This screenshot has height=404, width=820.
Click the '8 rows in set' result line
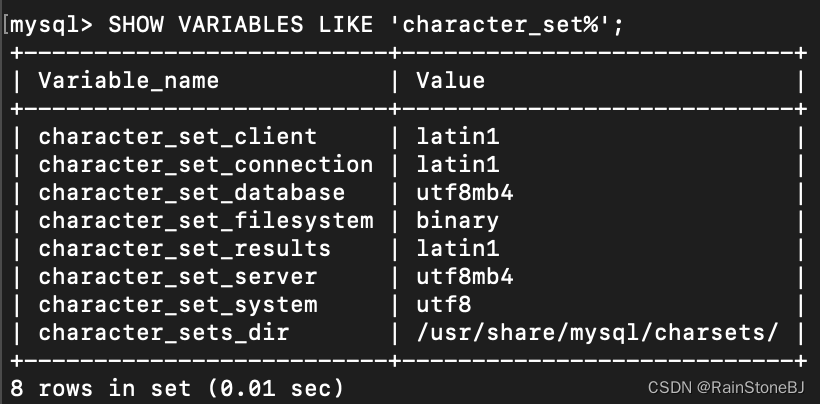coord(176,387)
